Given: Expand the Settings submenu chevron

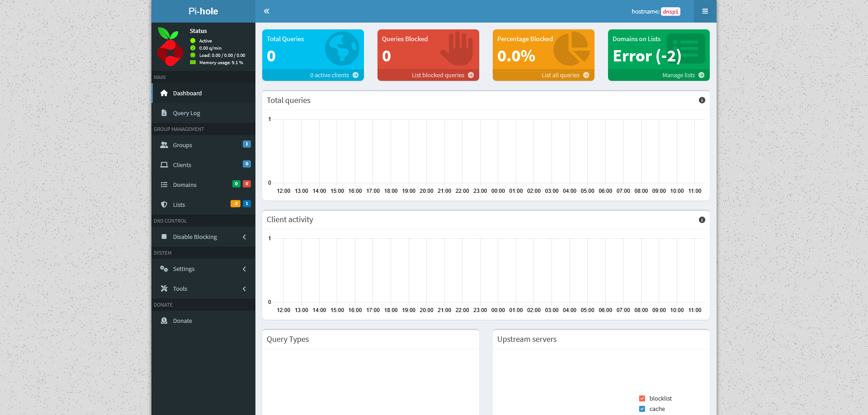Looking at the screenshot, I should point(245,269).
